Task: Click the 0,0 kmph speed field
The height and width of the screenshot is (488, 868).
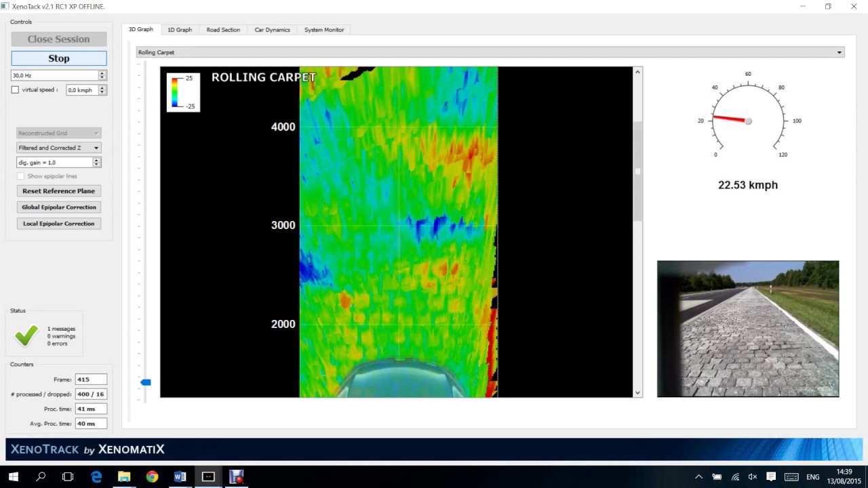Action: pos(82,90)
